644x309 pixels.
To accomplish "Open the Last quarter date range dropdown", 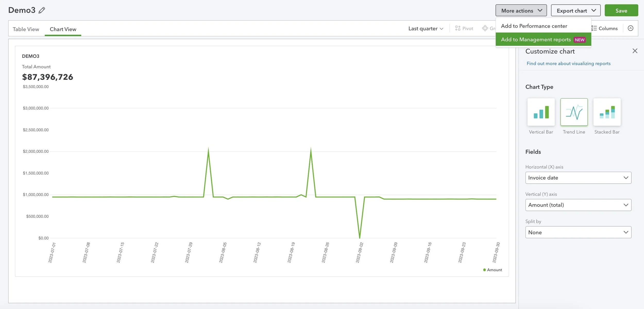I will (x=426, y=29).
